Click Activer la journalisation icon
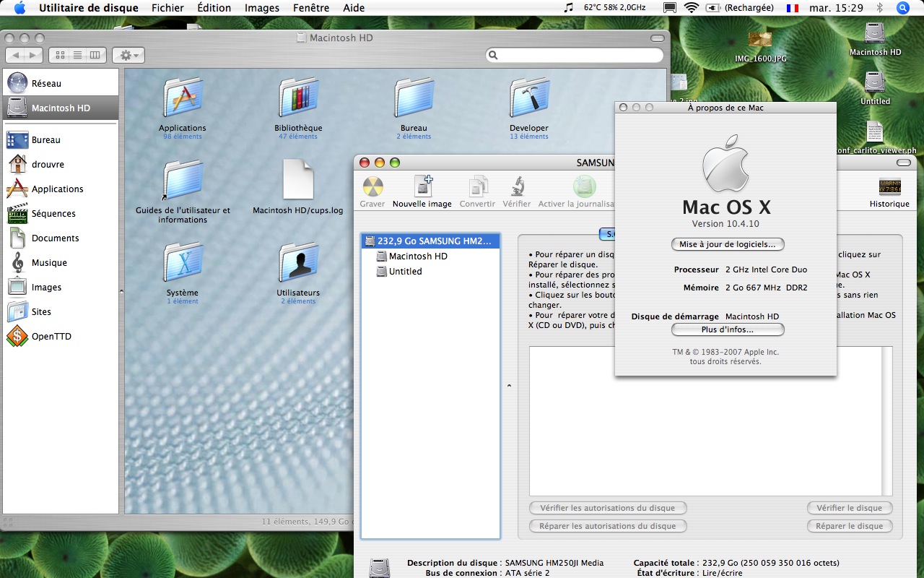The image size is (924, 578). (584, 186)
